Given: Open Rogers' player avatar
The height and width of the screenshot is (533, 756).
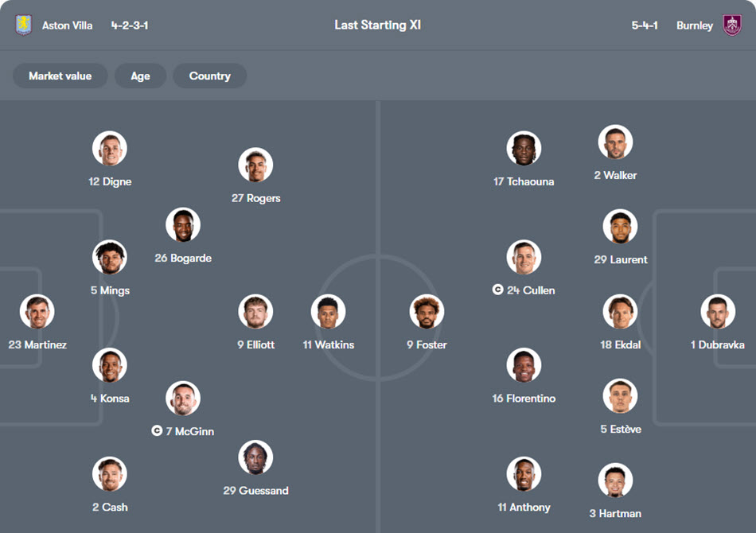Looking at the screenshot, I should 255,165.
